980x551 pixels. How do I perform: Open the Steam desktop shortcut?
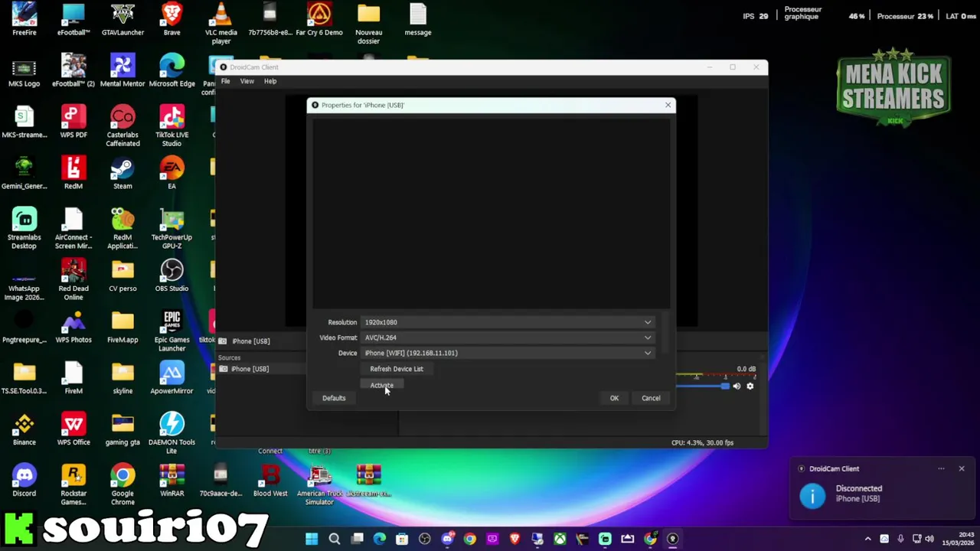122,174
